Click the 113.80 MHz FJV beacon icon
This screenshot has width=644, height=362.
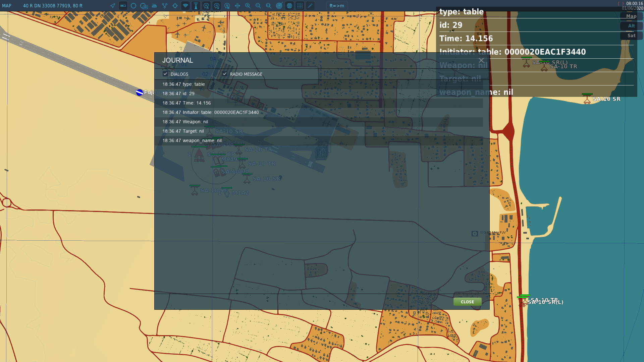coord(475,234)
